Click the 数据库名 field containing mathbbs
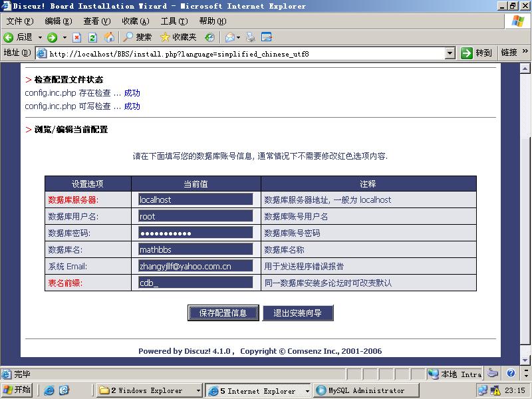Image resolution: width=532 pixels, height=399 pixels. 196,249
